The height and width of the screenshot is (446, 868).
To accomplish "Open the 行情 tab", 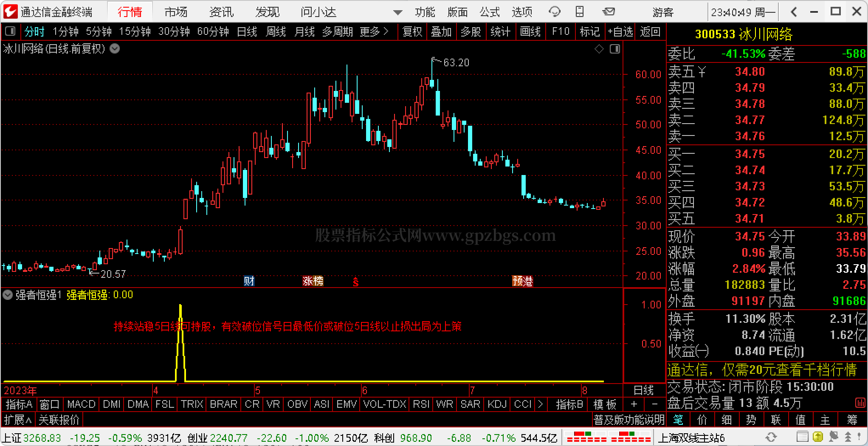I will [130, 12].
